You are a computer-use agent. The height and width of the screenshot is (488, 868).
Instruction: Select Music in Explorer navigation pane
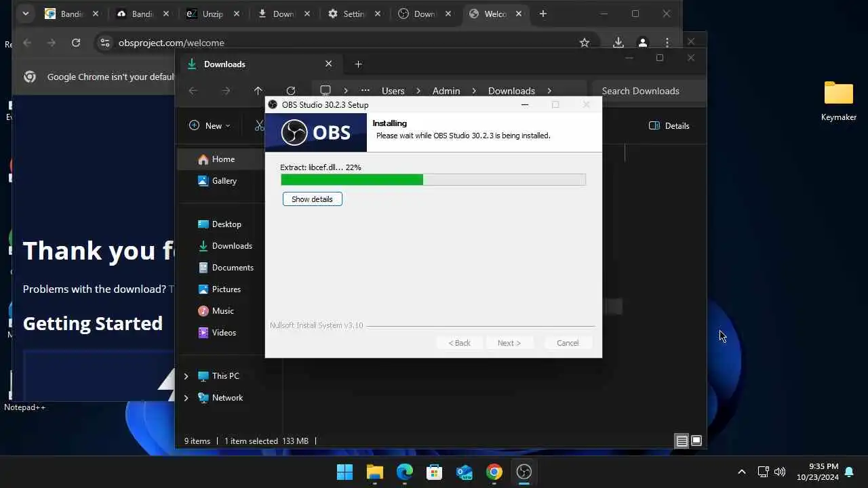coord(222,311)
